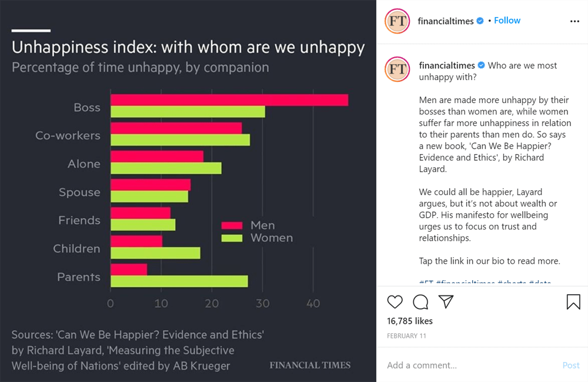Like the post with heart icon
Image resolution: width=588 pixels, height=382 pixels.
pyautogui.click(x=395, y=302)
